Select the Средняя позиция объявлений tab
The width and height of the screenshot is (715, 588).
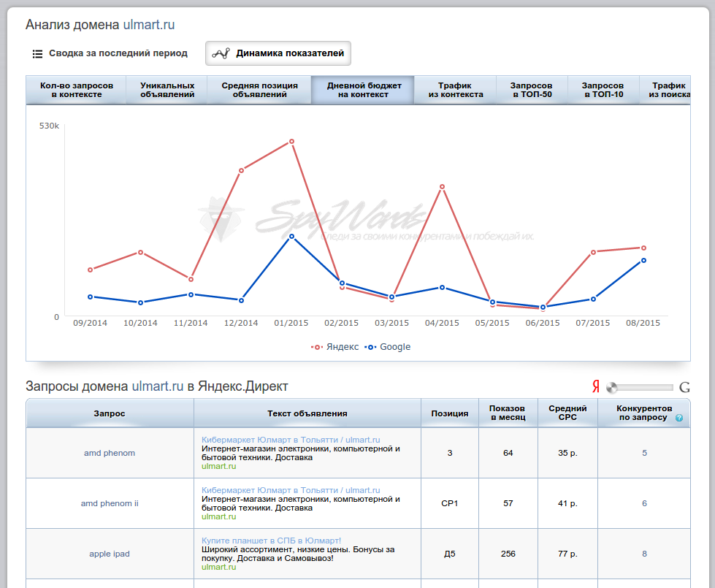[x=259, y=91]
